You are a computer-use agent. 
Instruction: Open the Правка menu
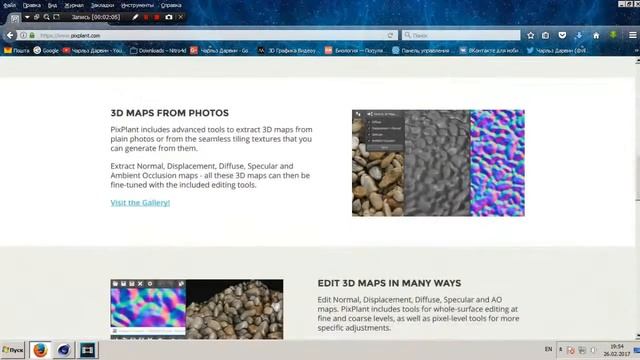[31, 5]
